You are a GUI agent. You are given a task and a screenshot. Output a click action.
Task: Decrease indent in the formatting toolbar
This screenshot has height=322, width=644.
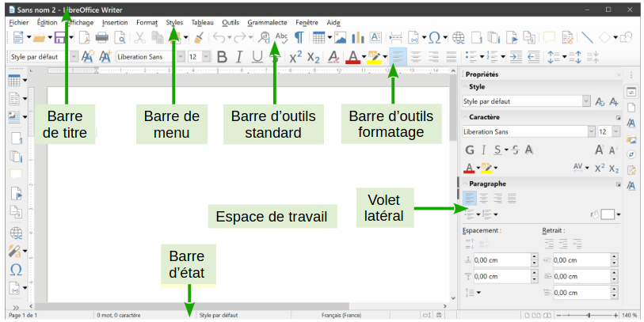coord(533,57)
